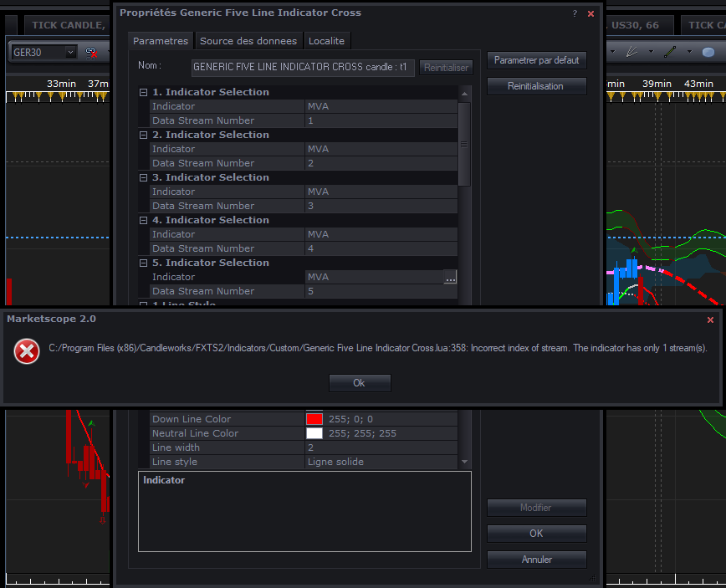726x588 pixels.
Task: Close the Marketscope 2.0 error dialog
Action: coord(710,320)
